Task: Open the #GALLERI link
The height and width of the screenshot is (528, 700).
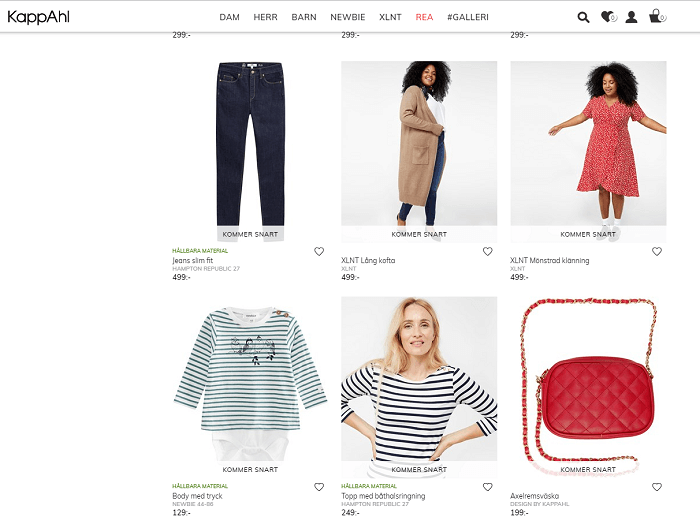Action: [468, 17]
